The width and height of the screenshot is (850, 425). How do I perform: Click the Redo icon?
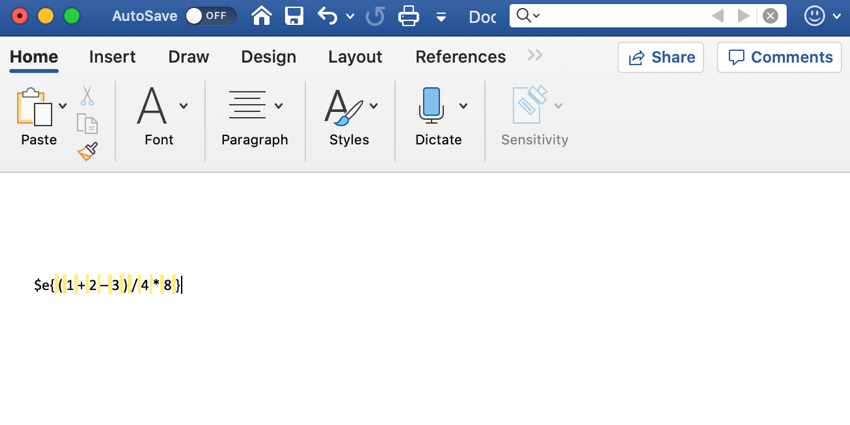coord(375,16)
